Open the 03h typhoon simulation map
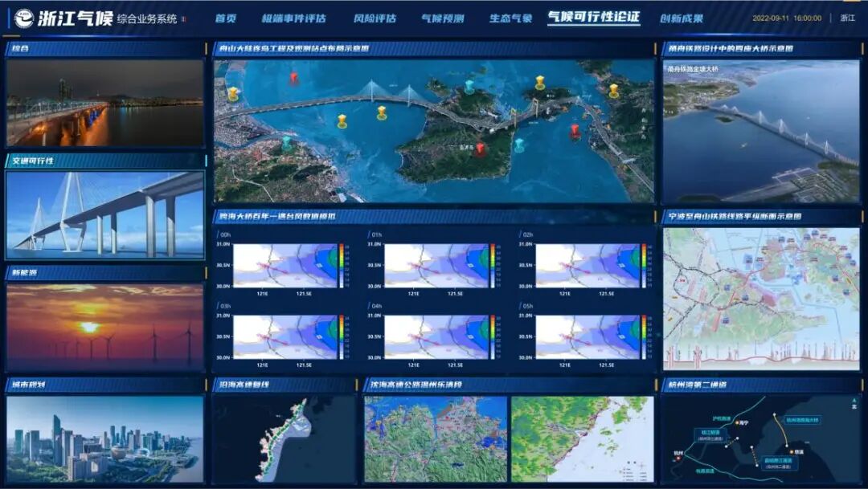 click(285, 337)
